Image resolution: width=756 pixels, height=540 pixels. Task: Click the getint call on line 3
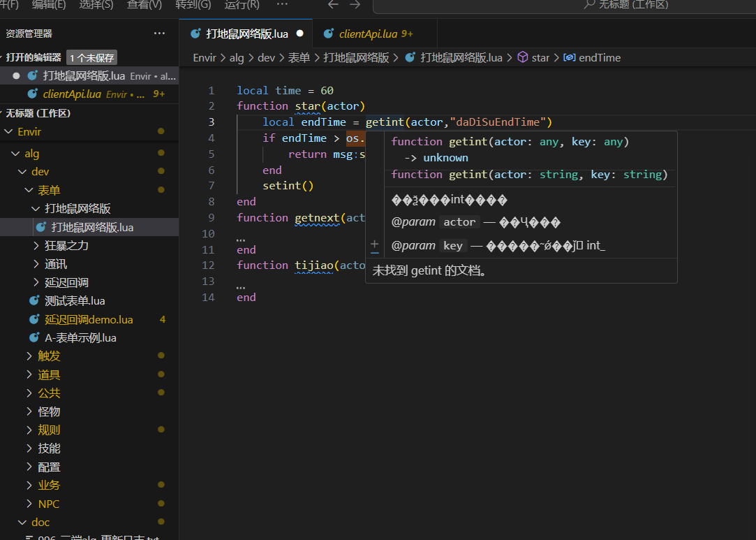point(384,122)
